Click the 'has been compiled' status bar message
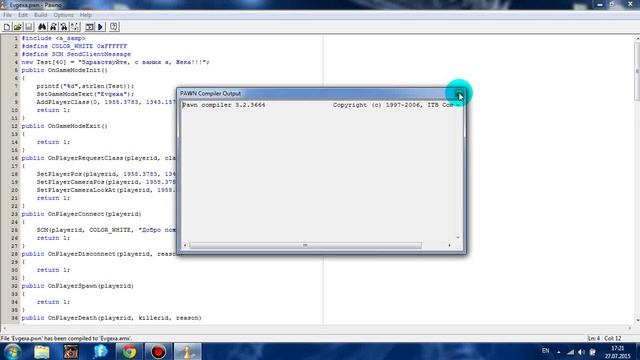 coord(66,338)
